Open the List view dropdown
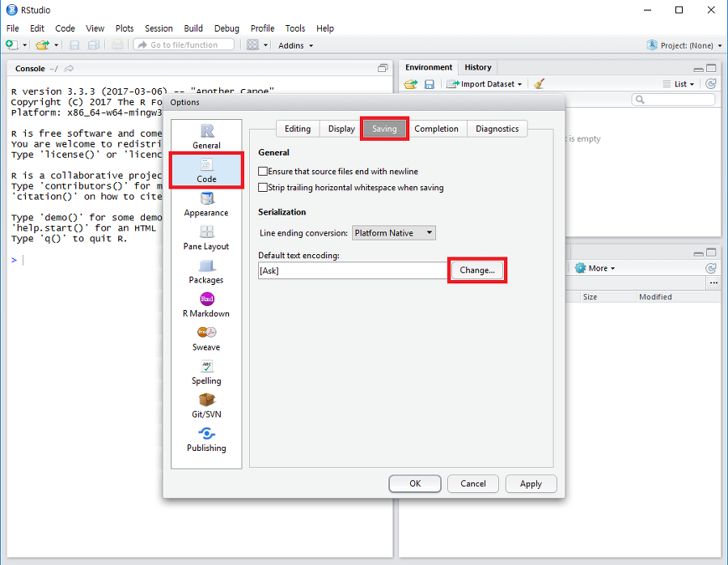 [679, 84]
